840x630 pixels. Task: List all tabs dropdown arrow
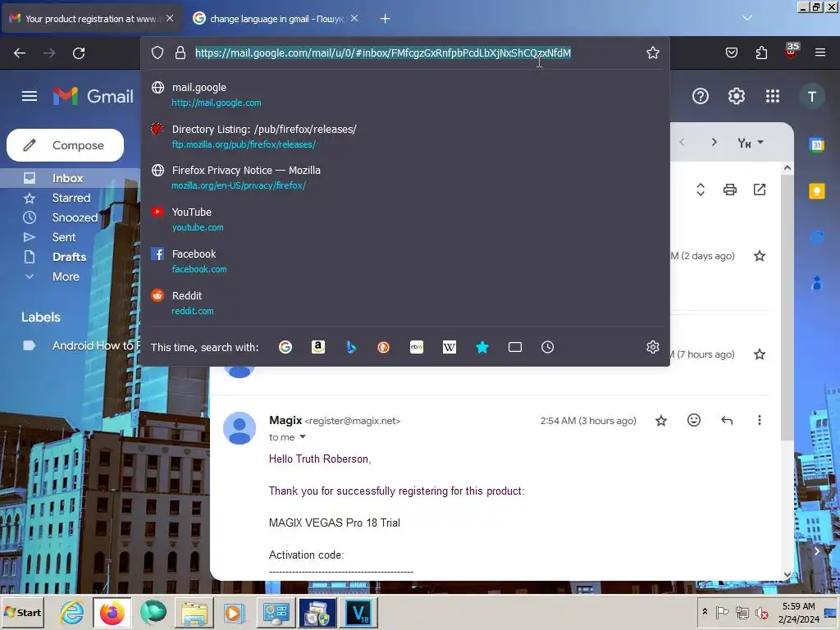pos(746,18)
